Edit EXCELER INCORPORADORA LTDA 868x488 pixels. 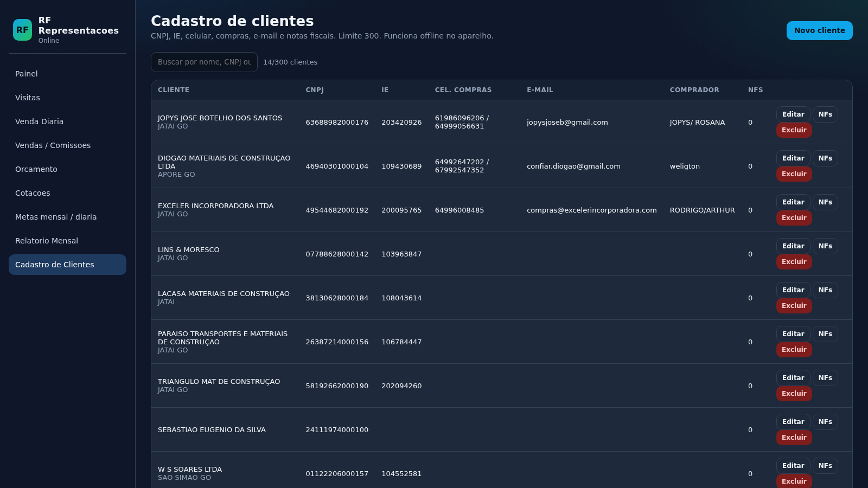pos(793,202)
